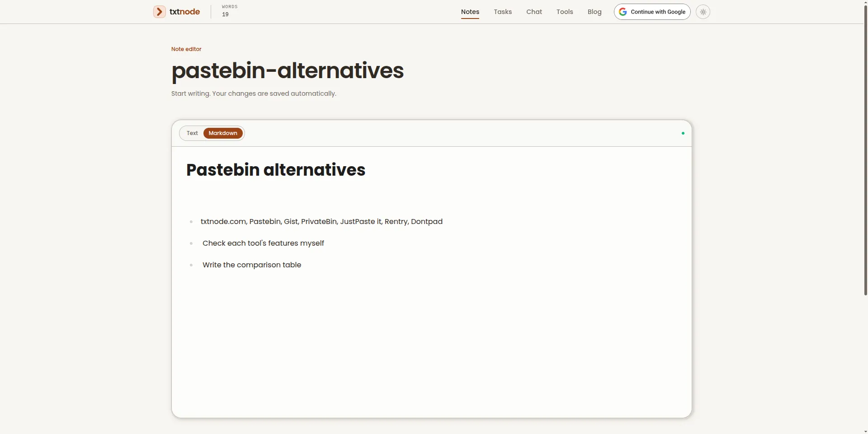Open the Chat tab
The height and width of the screenshot is (434, 868).
coord(534,12)
